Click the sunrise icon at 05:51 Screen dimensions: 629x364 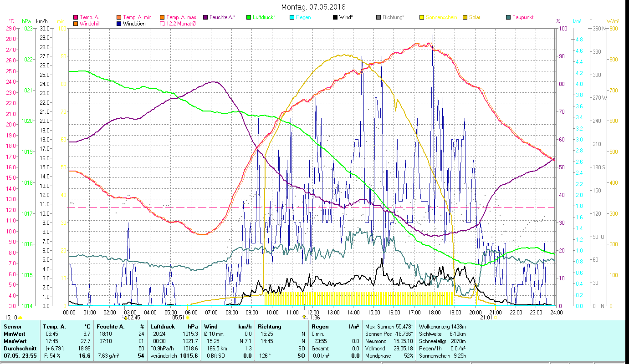tap(187, 318)
